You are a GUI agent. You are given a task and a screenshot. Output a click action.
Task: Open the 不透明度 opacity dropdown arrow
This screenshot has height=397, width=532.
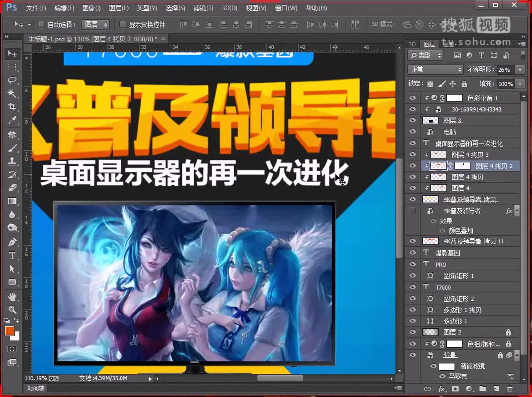(x=520, y=69)
